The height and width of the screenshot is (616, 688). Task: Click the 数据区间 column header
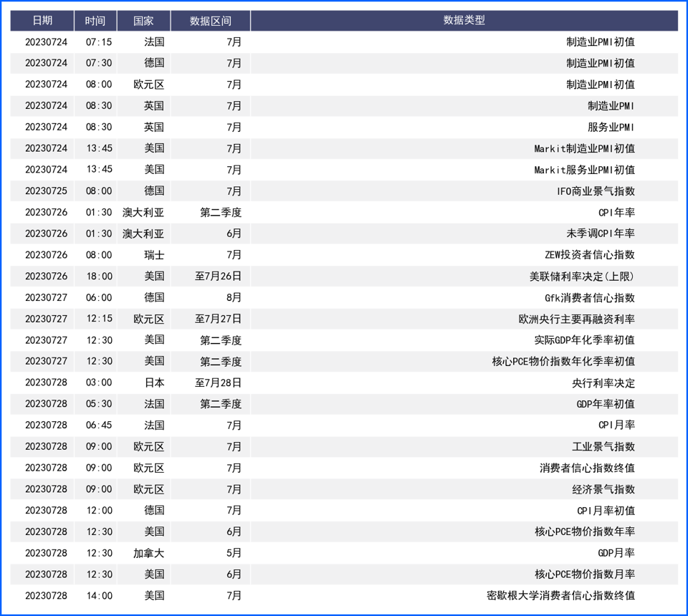point(210,21)
